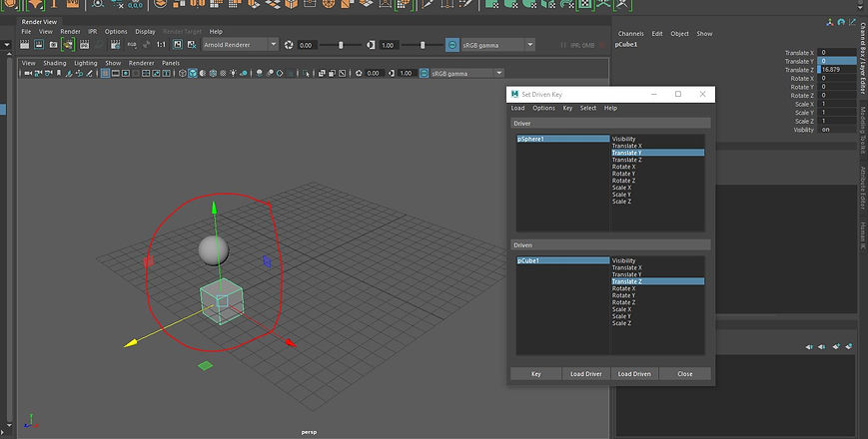This screenshot has height=439, width=868.
Task: Click the Image Plane icon in viewport toolbar
Action: (69, 73)
